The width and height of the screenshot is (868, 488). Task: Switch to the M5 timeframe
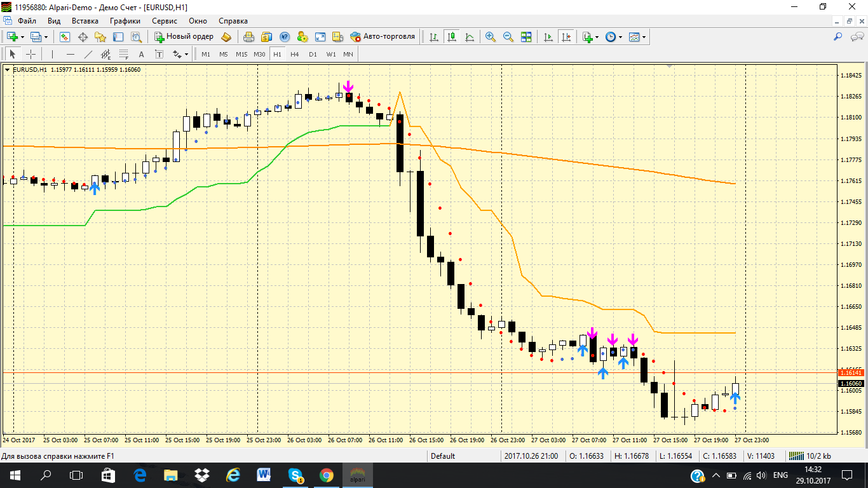224,54
